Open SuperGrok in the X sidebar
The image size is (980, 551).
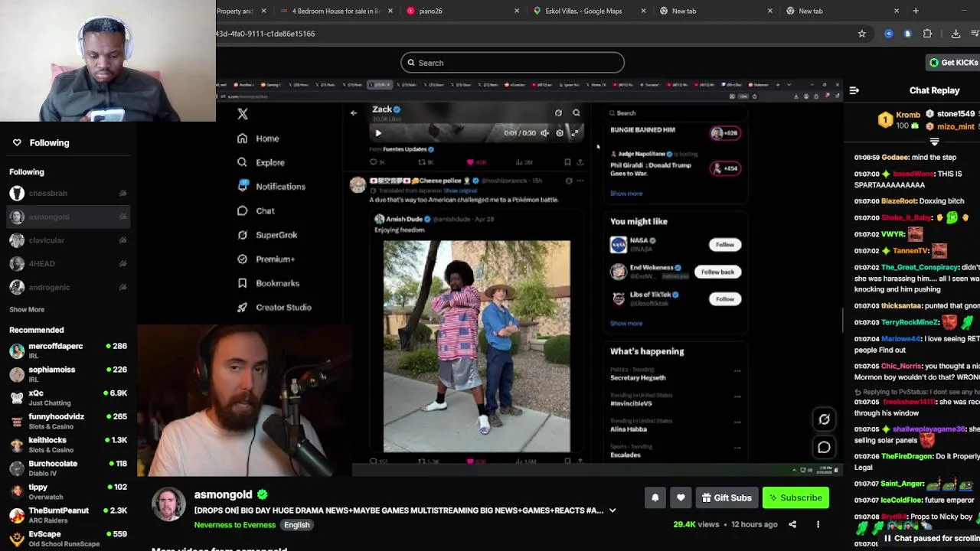click(268, 235)
